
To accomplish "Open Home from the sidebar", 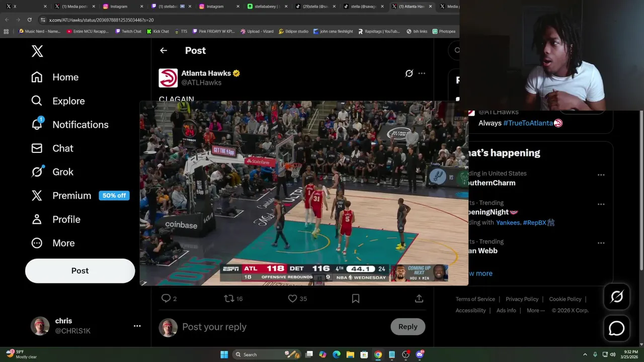I will pyautogui.click(x=55, y=77).
